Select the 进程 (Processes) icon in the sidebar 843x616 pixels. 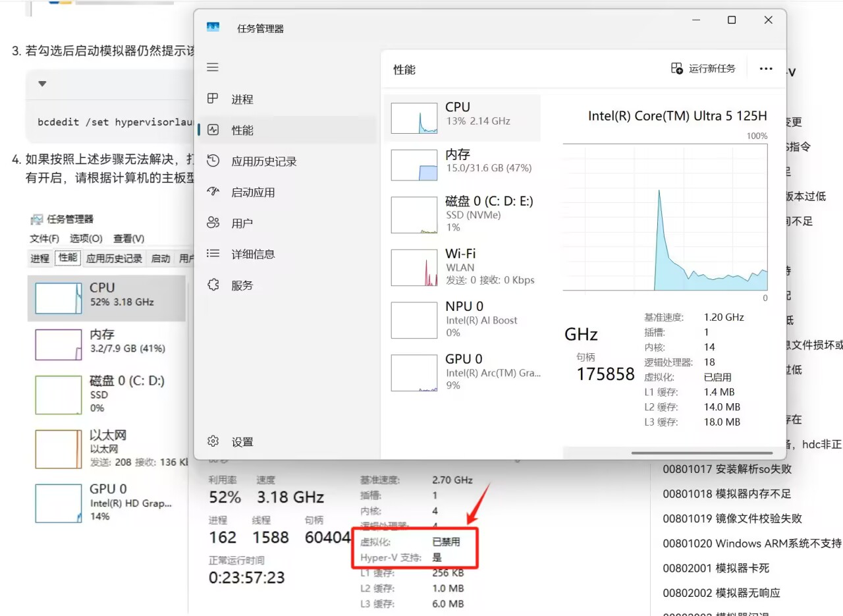212,99
